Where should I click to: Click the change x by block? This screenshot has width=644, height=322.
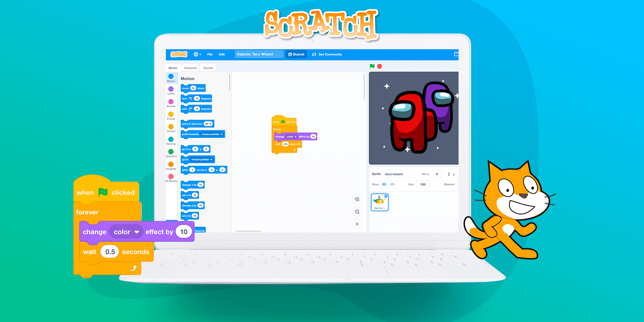193,185
